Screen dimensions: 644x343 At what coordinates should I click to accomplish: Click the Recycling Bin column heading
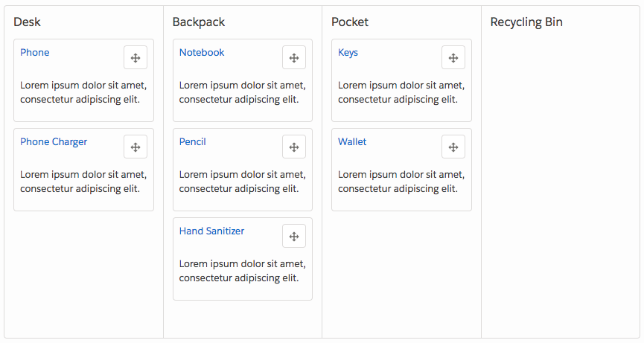[526, 22]
